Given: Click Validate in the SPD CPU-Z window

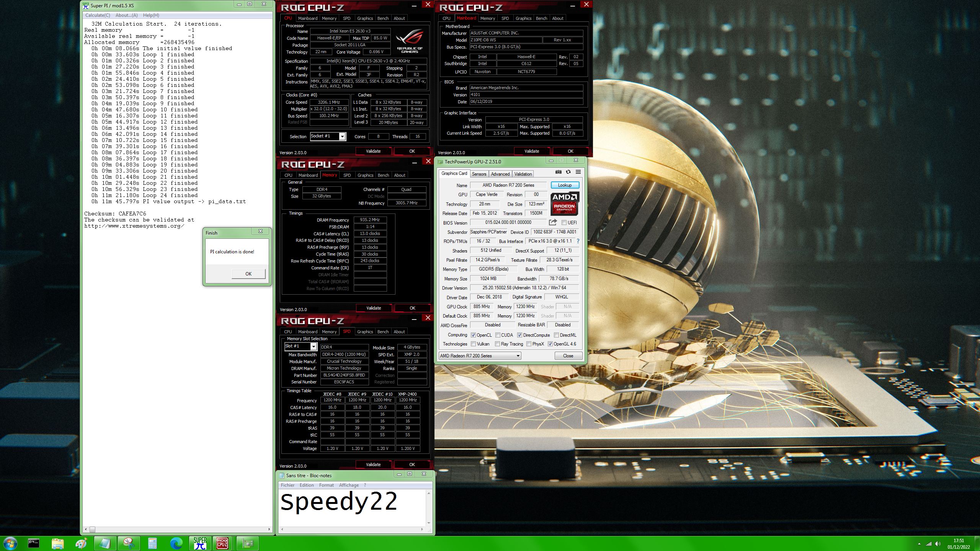Looking at the screenshot, I should coord(373,465).
